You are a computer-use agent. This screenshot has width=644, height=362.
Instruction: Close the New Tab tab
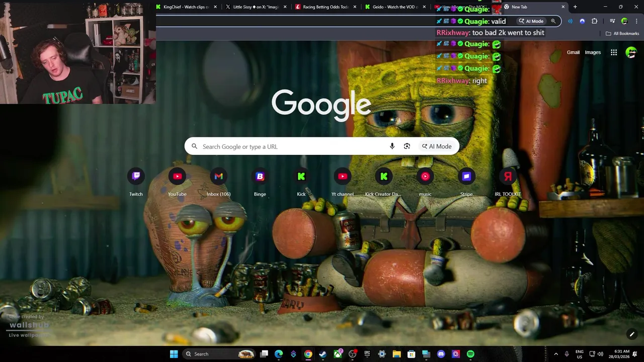[563, 7]
